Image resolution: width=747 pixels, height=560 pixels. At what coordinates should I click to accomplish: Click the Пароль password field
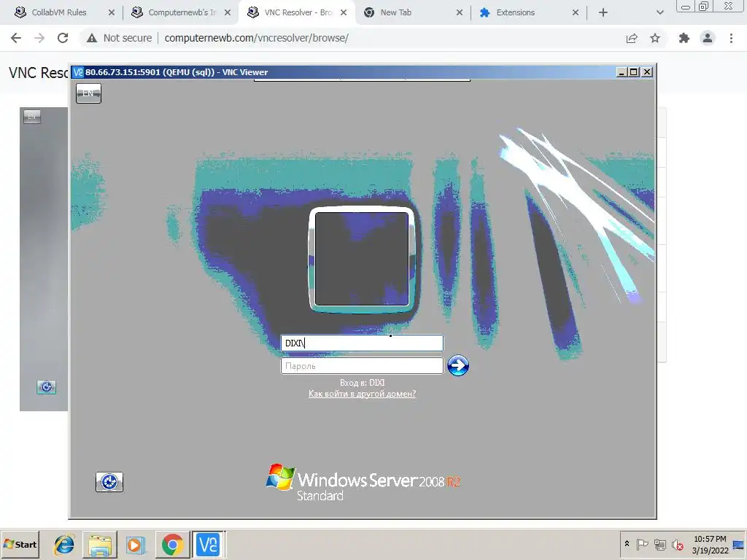tap(362, 366)
